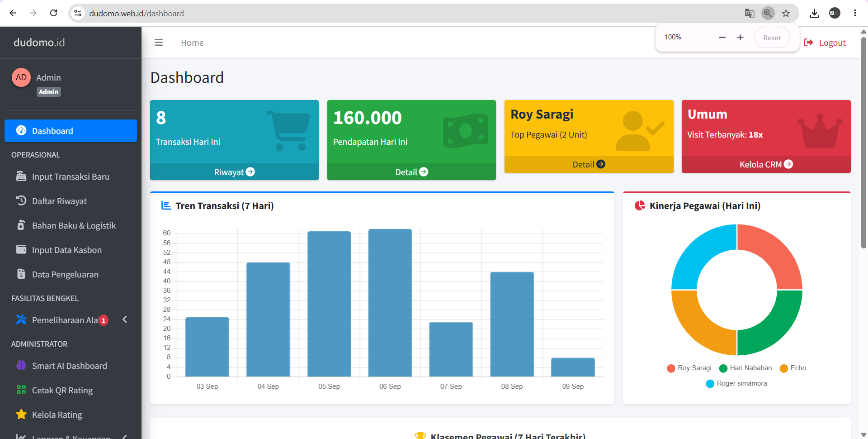
Task: Toggle Hari Nababan legend entry
Action: click(x=745, y=368)
